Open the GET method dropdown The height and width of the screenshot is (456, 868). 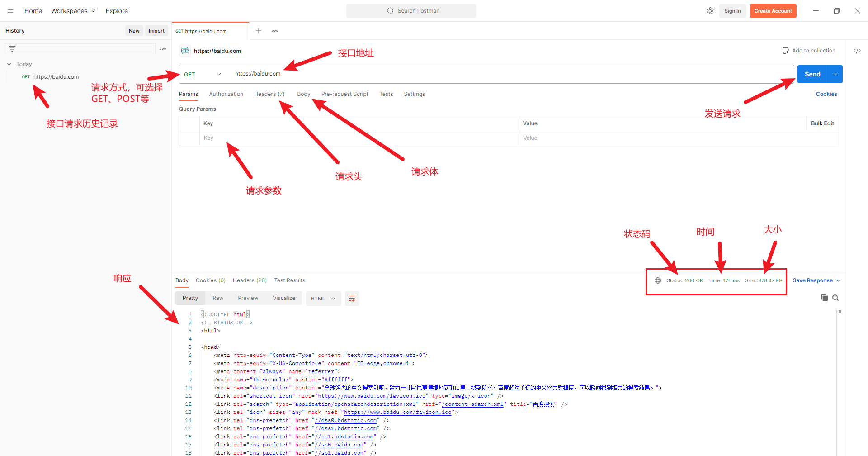pos(203,74)
